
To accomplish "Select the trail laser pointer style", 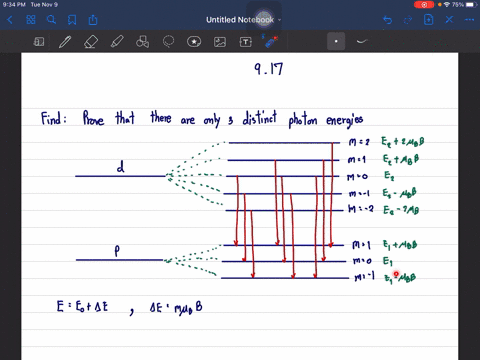I will 362,41.
